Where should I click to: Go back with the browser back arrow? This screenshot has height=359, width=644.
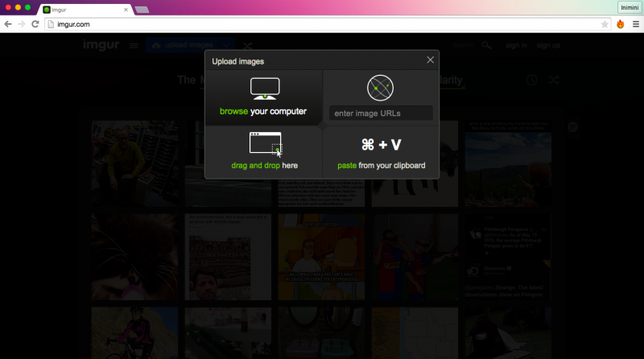8,24
